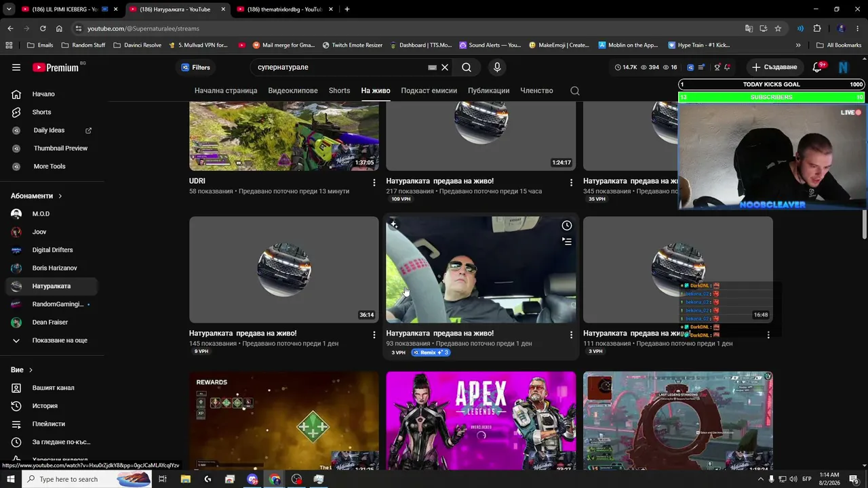
Task: Run the search with the magnifier button
Action: (467, 68)
